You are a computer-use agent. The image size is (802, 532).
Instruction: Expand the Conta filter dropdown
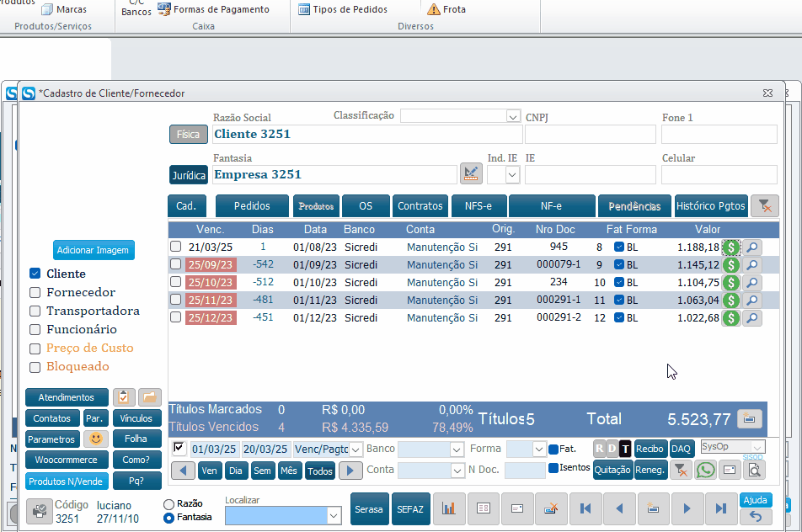point(457,471)
